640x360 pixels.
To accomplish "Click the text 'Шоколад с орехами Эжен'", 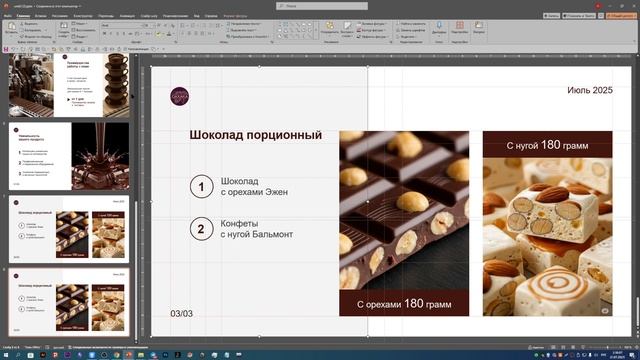I will pyautogui.click(x=254, y=187).
